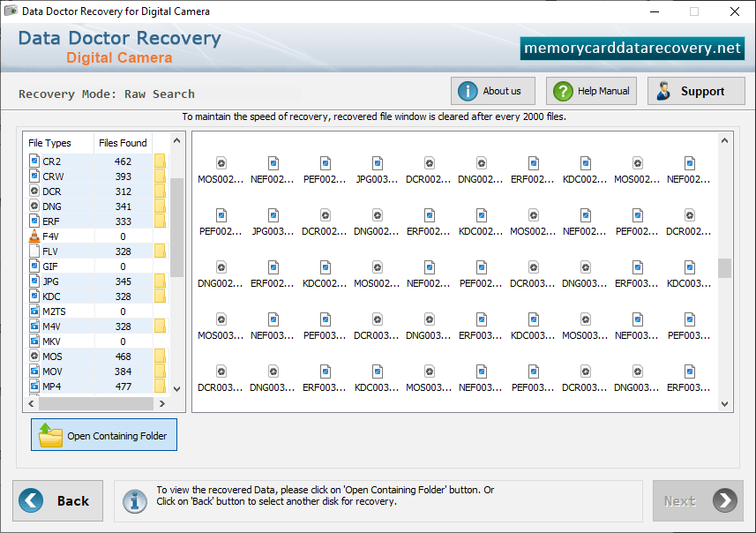Click the M2TS file type icon
This screenshot has height=533, width=756.
pos(34,311)
